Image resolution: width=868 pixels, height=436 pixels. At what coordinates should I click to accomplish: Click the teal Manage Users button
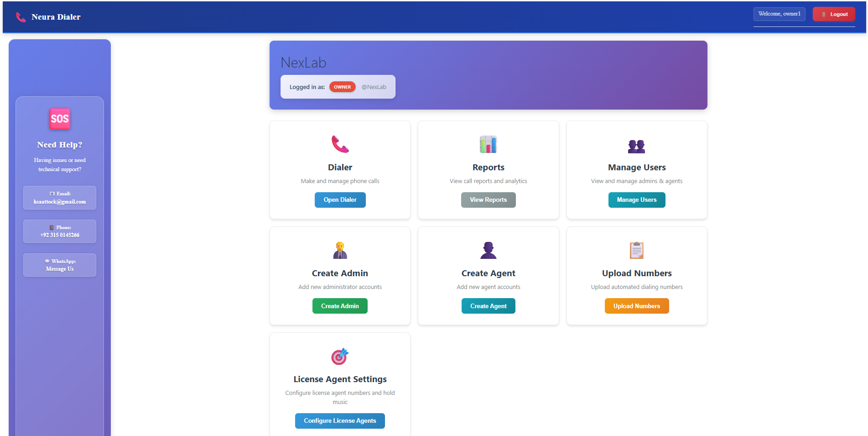[636, 200]
